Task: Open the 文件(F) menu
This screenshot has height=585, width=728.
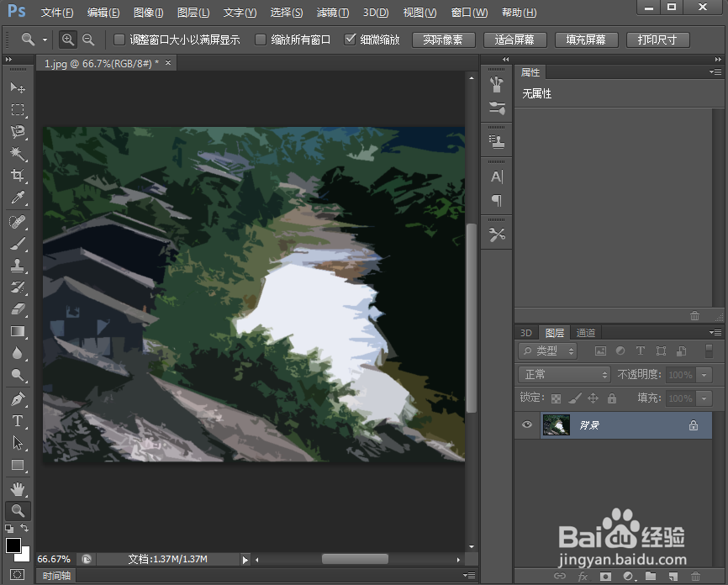Action: [57, 13]
